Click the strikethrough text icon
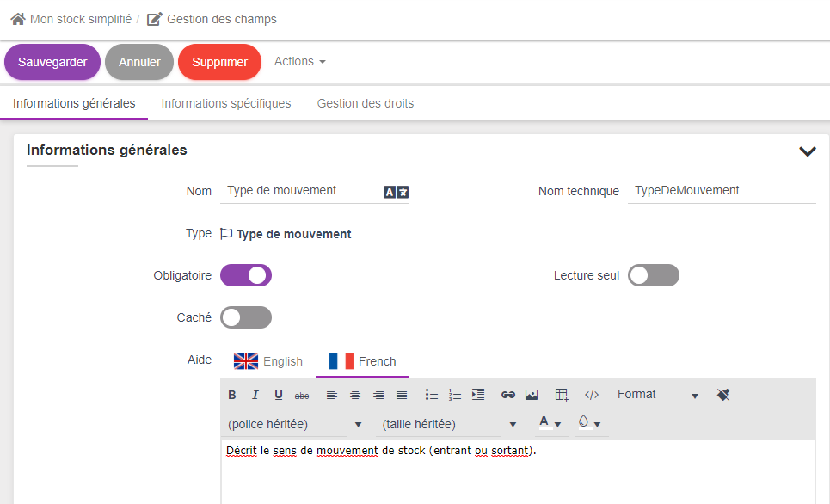 302,395
